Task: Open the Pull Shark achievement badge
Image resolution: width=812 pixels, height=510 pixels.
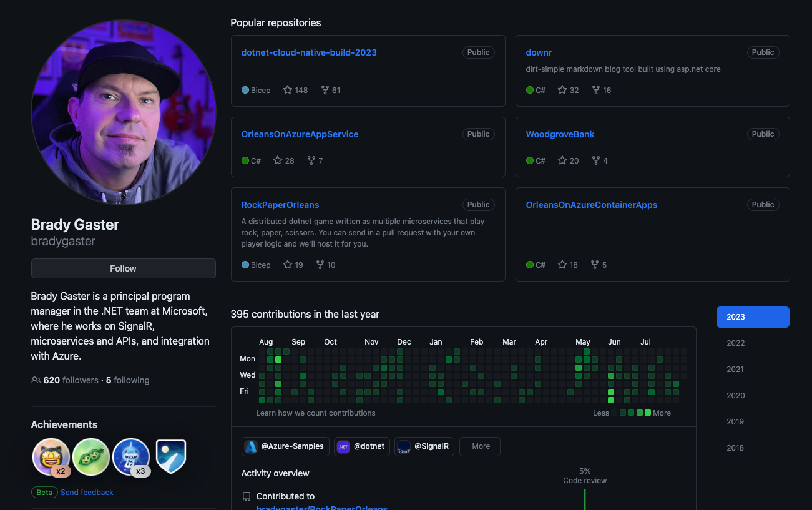Action: [131, 457]
